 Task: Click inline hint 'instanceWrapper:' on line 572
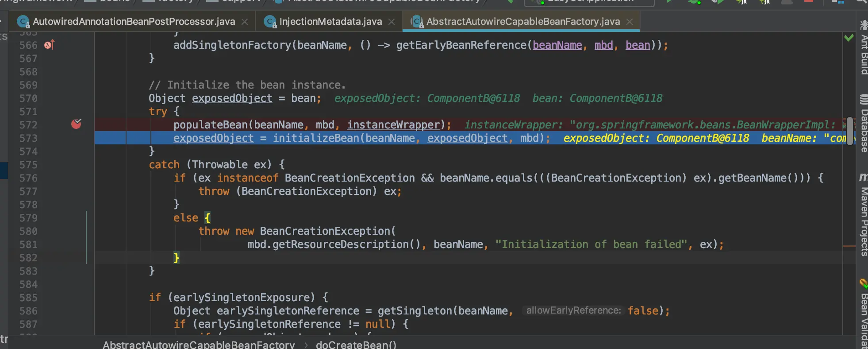tap(513, 125)
